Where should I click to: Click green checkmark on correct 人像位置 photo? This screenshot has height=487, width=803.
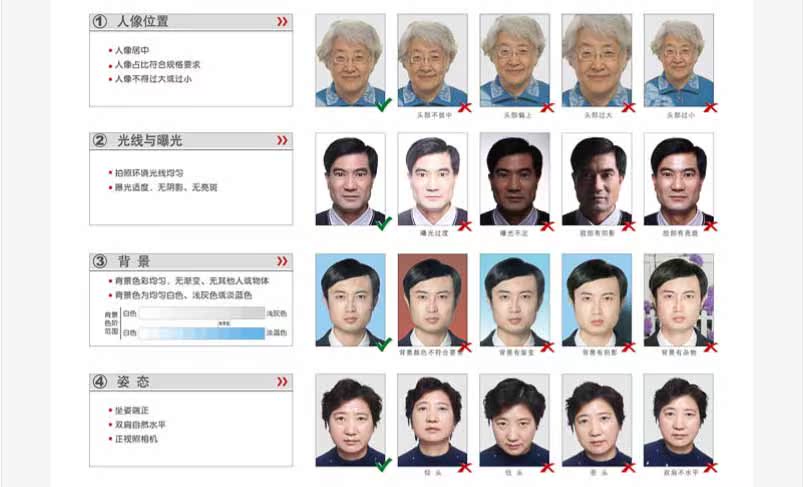pos(384,105)
